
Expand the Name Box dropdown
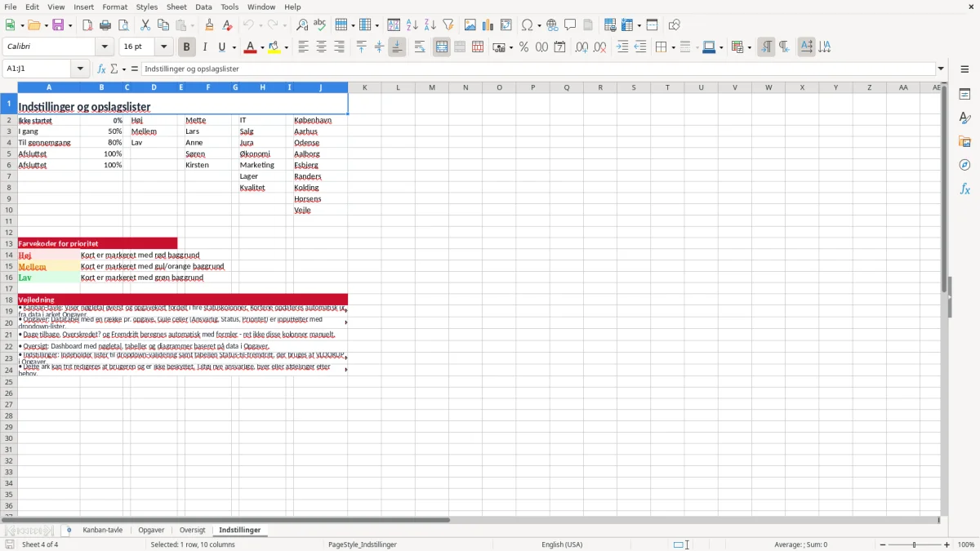(x=81, y=69)
